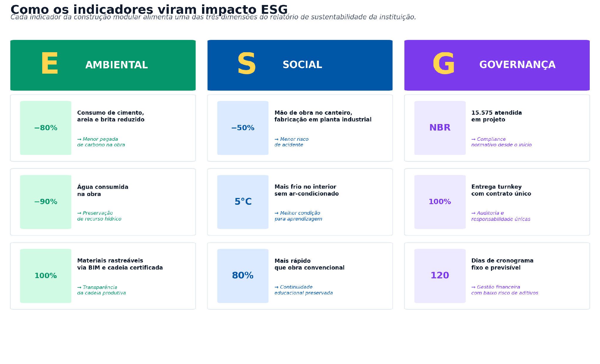Click "Preservação de recurso hídrico" note
The image size is (600, 364).
99,216
